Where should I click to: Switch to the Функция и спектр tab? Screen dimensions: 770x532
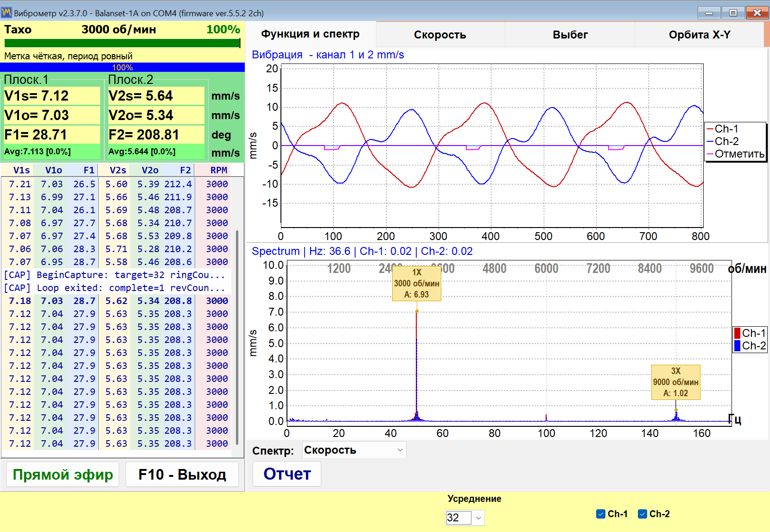click(x=310, y=34)
